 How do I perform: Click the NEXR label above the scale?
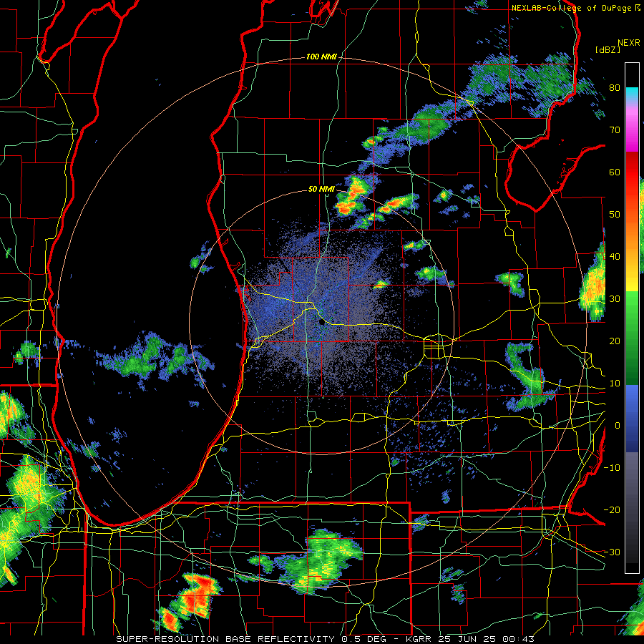(x=629, y=43)
